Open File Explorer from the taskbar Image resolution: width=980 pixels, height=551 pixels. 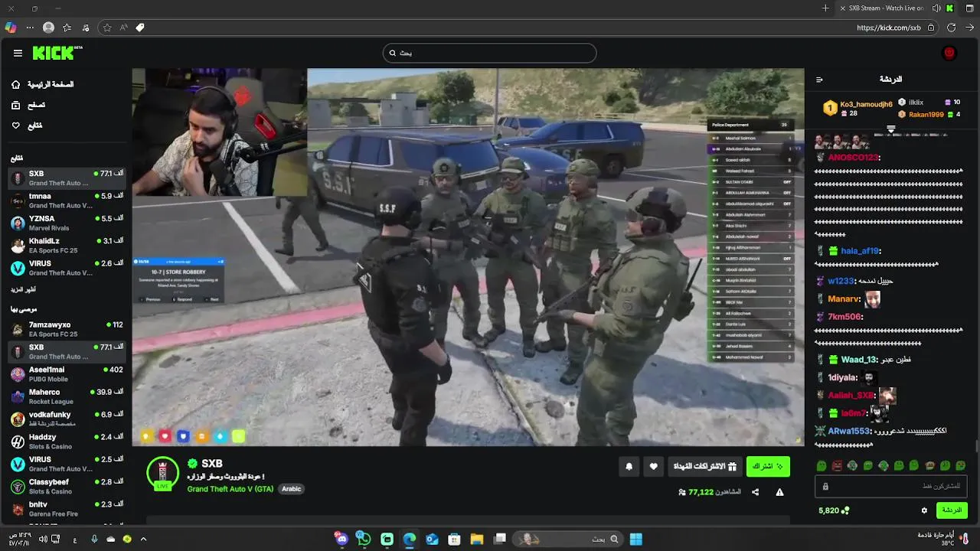[476, 540]
